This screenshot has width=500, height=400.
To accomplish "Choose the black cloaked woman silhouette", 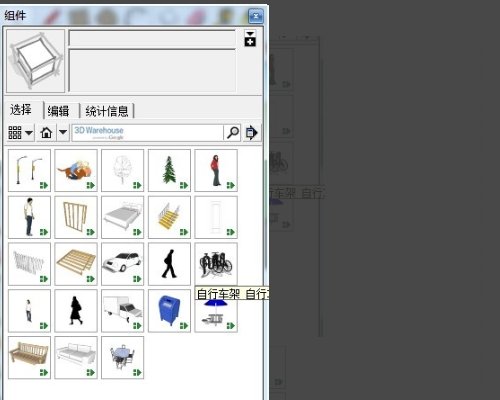I will click(76, 311).
